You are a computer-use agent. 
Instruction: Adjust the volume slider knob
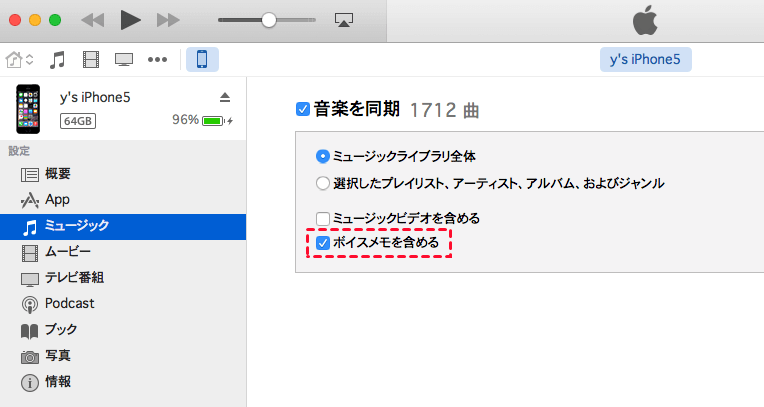tap(268, 20)
